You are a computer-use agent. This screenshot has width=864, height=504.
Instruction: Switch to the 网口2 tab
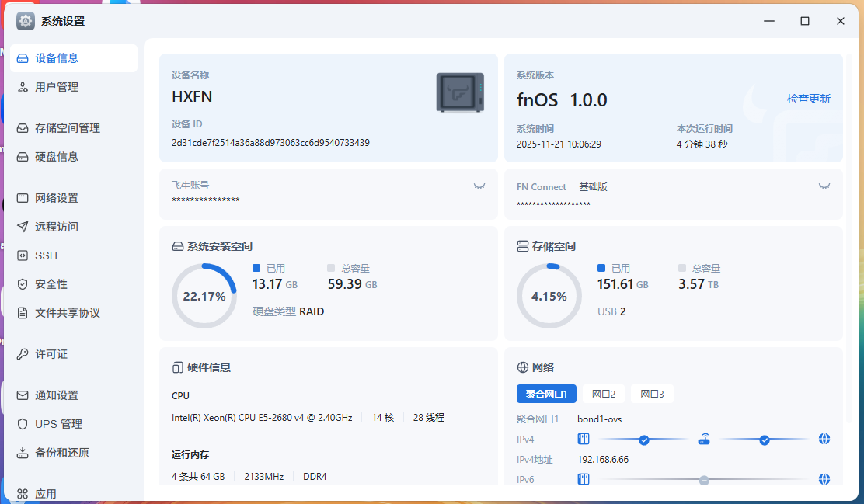[x=604, y=394]
